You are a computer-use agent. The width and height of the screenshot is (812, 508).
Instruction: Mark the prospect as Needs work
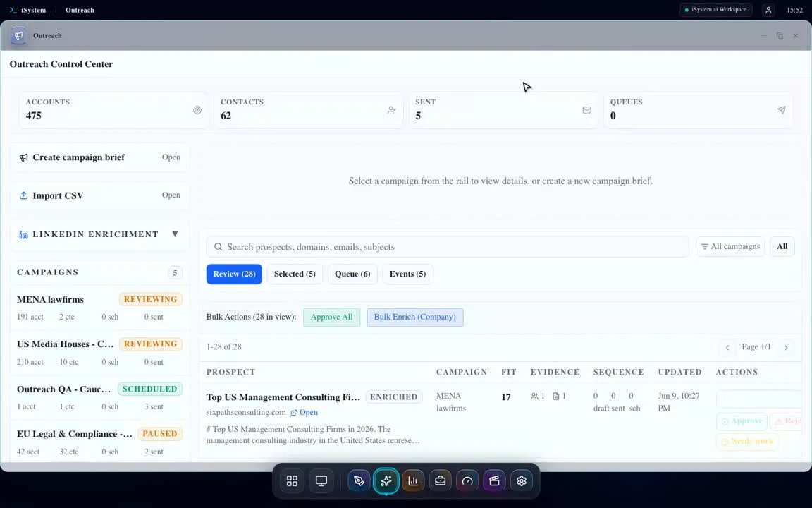746,441
